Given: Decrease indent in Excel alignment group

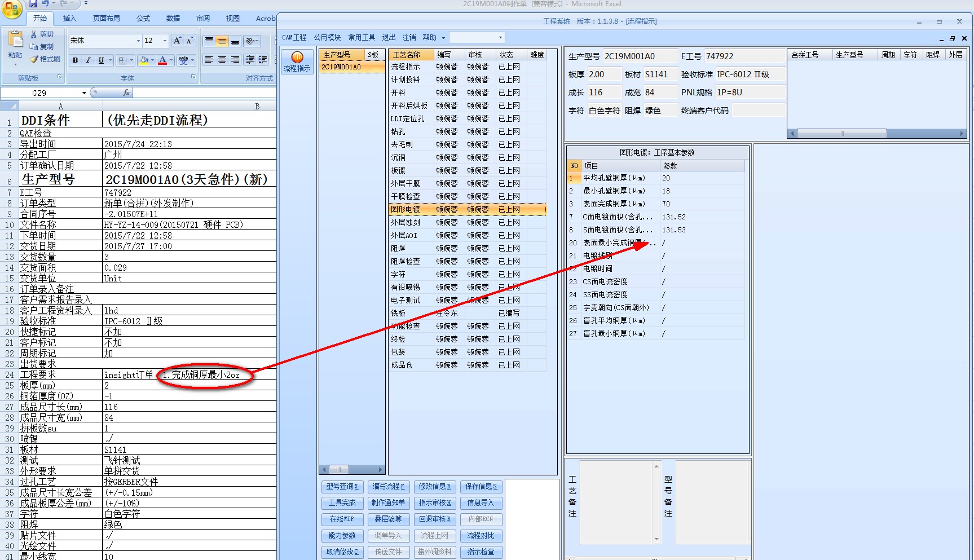Looking at the screenshot, I should pos(250,60).
